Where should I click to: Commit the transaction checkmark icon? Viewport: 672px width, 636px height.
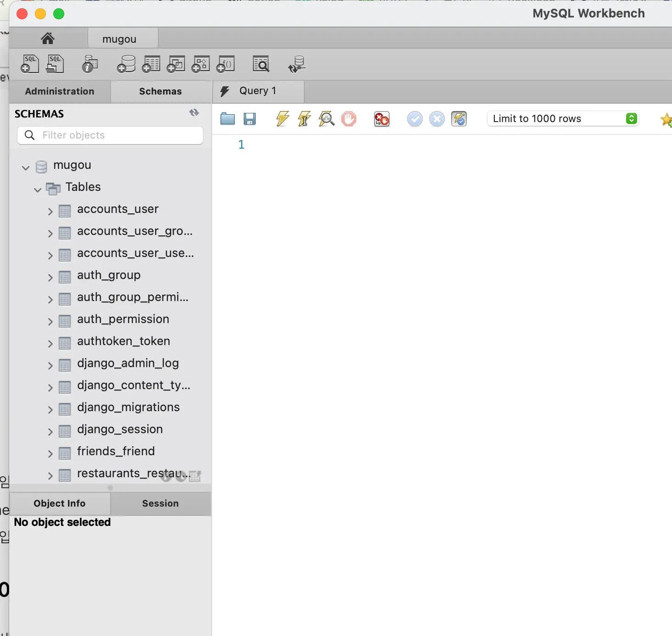tap(415, 119)
